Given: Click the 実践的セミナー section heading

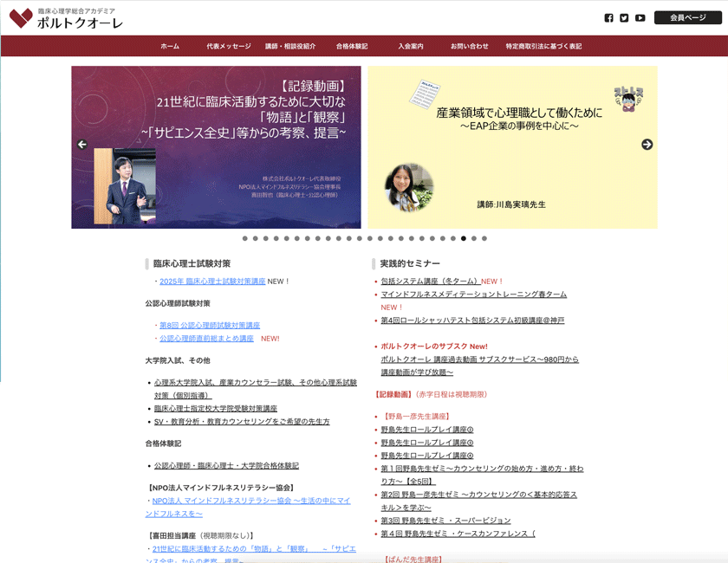Looking at the screenshot, I should click(x=410, y=263).
